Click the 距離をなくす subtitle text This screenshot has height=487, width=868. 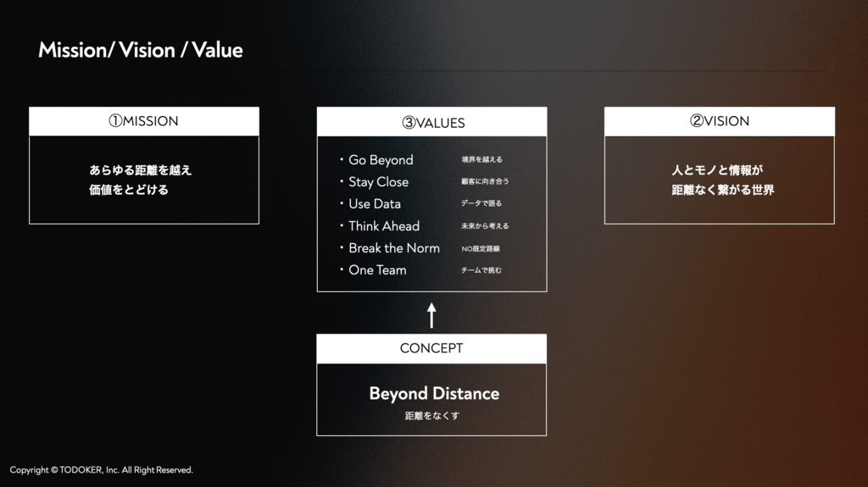point(431,416)
